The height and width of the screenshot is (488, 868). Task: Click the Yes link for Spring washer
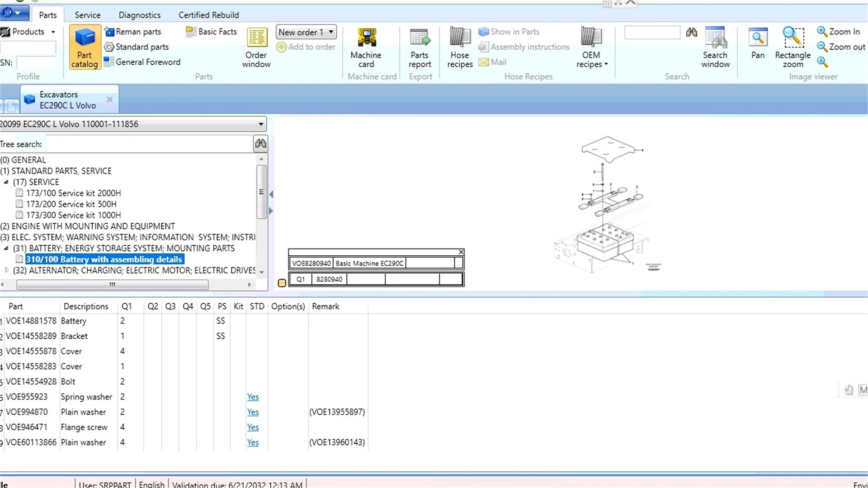pos(253,397)
